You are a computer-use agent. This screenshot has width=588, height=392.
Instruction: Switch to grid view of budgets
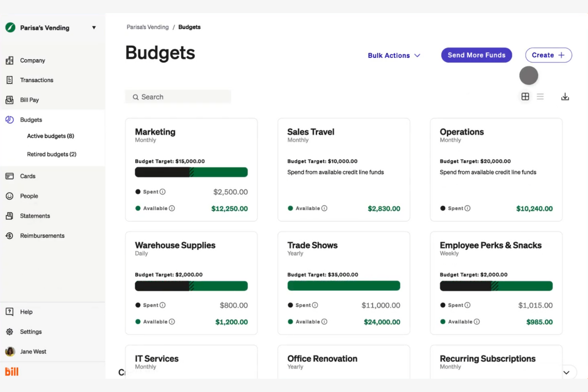click(x=525, y=96)
